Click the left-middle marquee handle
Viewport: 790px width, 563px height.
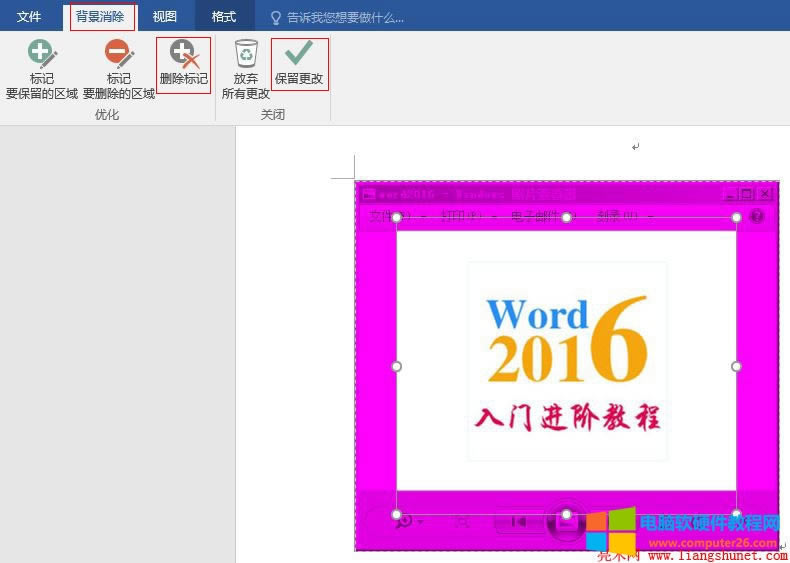click(x=396, y=366)
